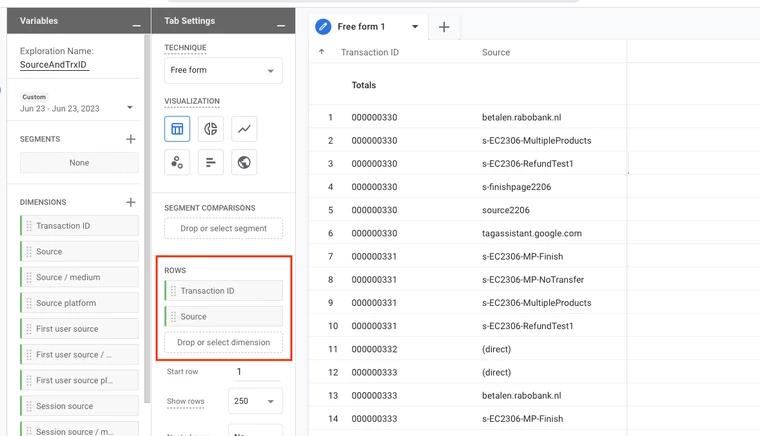Image resolution: width=760 pixels, height=436 pixels.
Task: Grab handle of Source row in ROWS section
Action: click(173, 316)
